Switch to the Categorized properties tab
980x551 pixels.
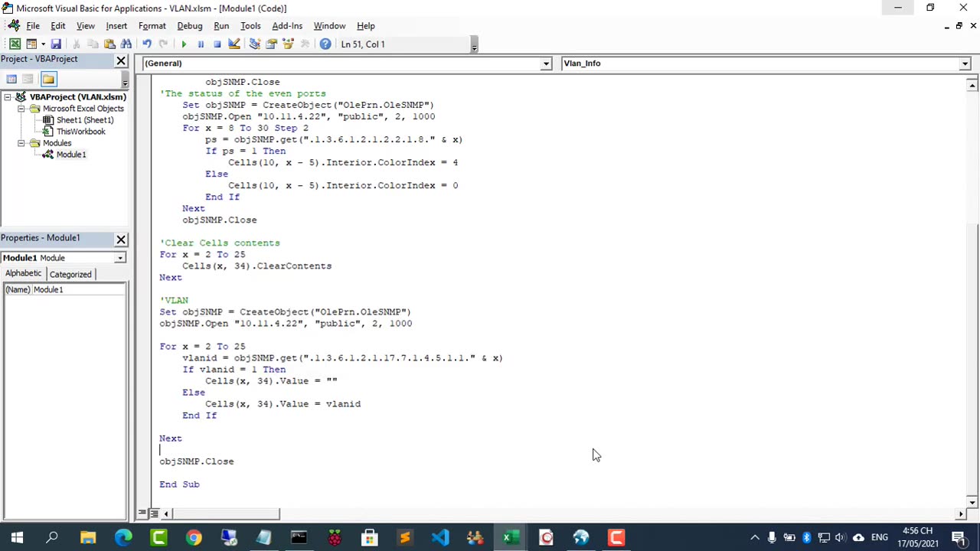pos(70,274)
